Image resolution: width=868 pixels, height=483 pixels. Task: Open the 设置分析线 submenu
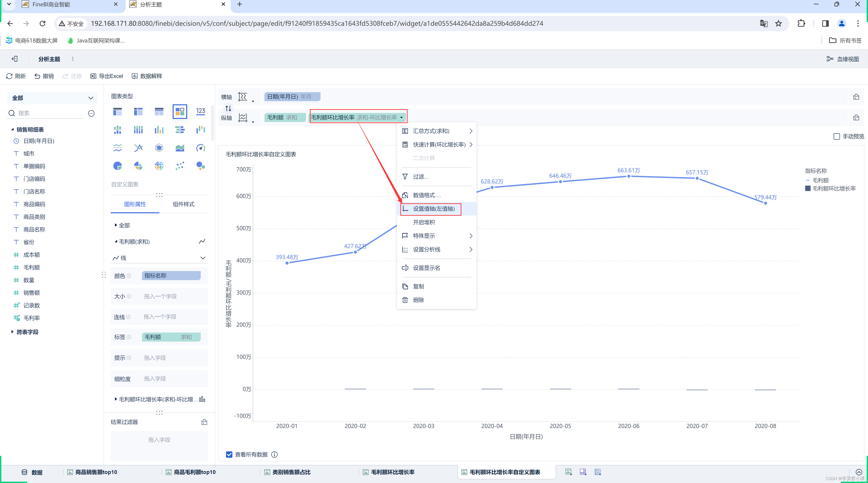pos(437,249)
